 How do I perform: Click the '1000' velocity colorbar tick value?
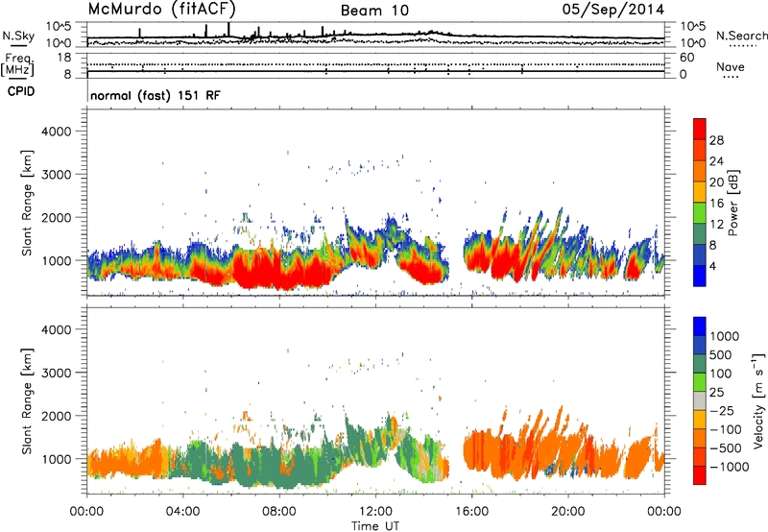click(725, 336)
